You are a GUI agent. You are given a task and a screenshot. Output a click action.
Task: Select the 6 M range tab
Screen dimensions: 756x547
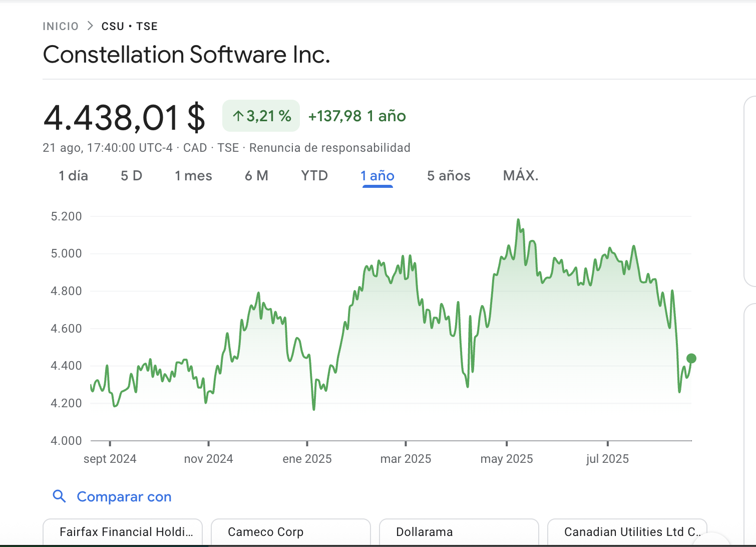click(256, 176)
